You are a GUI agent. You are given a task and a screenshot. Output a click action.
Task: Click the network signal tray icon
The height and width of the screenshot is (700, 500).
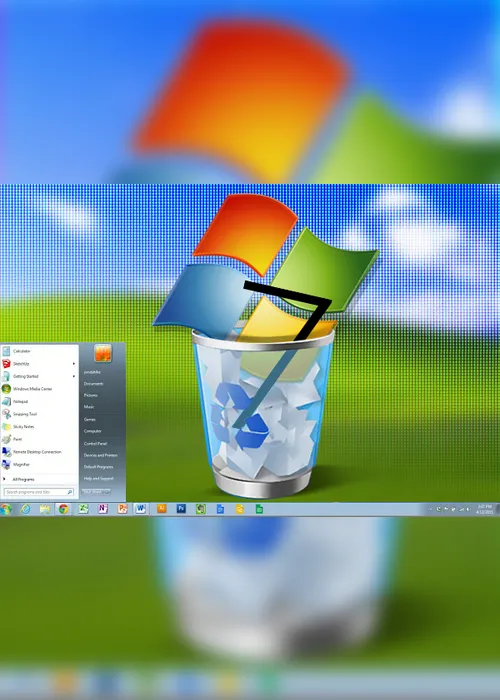tap(462, 509)
